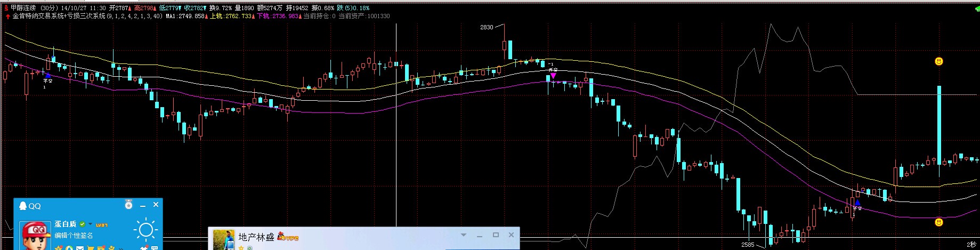Maximize the 地产林盛 chat window

pyautogui.click(x=496, y=235)
